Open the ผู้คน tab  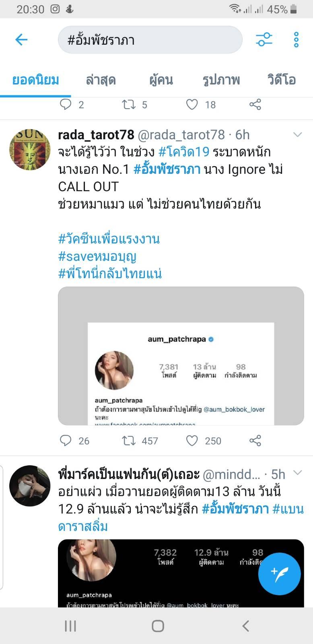[161, 80]
